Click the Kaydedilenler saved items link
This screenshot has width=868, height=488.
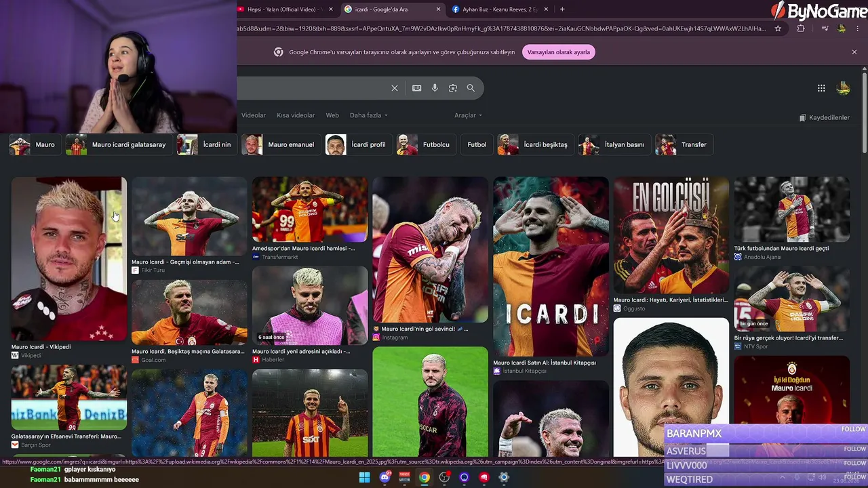[824, 118]
